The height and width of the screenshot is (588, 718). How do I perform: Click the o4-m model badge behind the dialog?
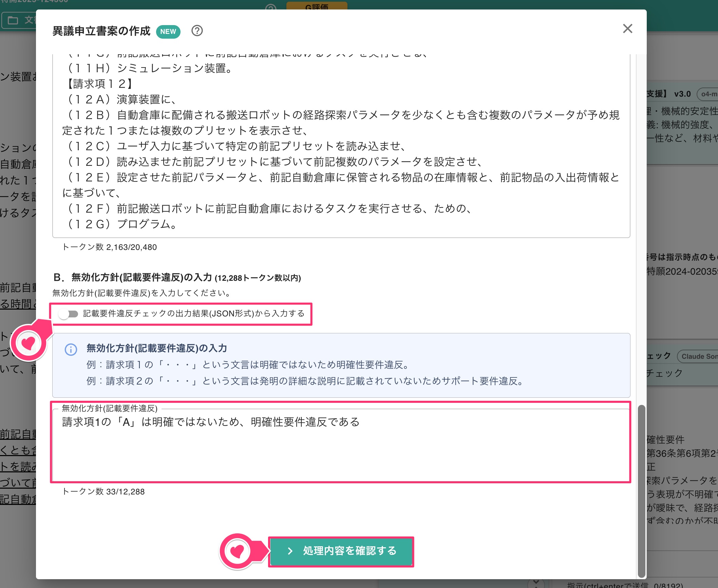point(708,94)
